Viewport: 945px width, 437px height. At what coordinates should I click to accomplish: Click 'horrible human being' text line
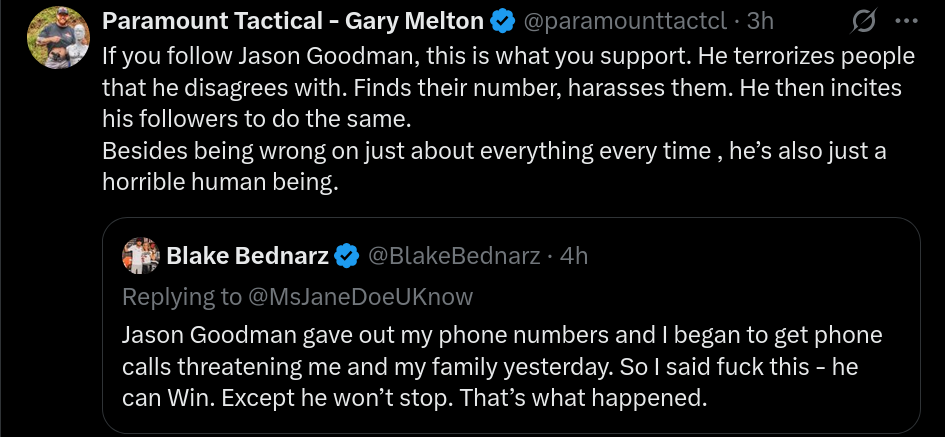click(220, 183)
